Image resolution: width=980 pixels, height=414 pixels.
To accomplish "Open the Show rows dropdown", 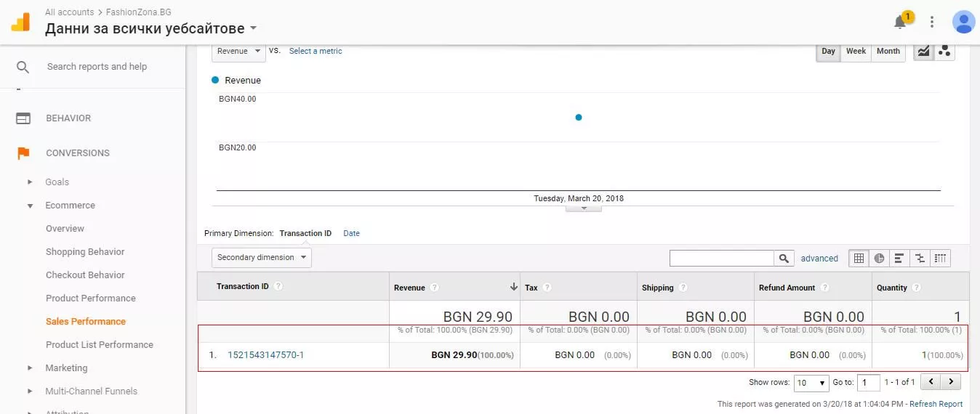I will click(811, 382).
